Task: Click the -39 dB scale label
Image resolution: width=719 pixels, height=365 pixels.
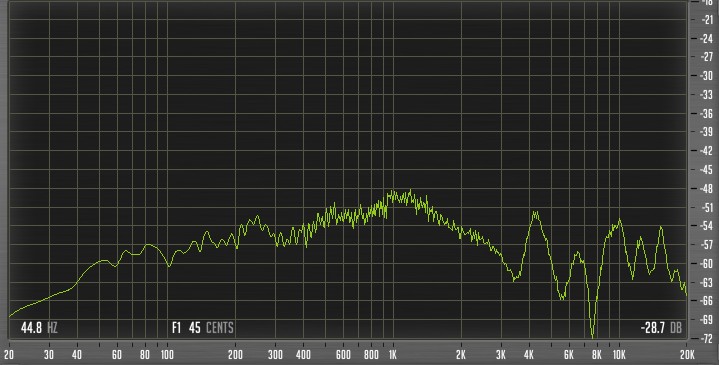Action: 707,132
